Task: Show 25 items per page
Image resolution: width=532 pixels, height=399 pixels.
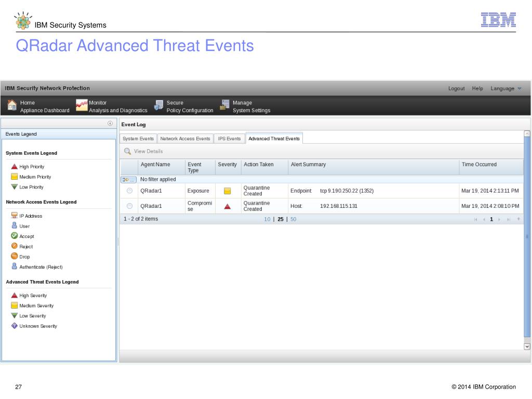Action: [x=280, y=219]
